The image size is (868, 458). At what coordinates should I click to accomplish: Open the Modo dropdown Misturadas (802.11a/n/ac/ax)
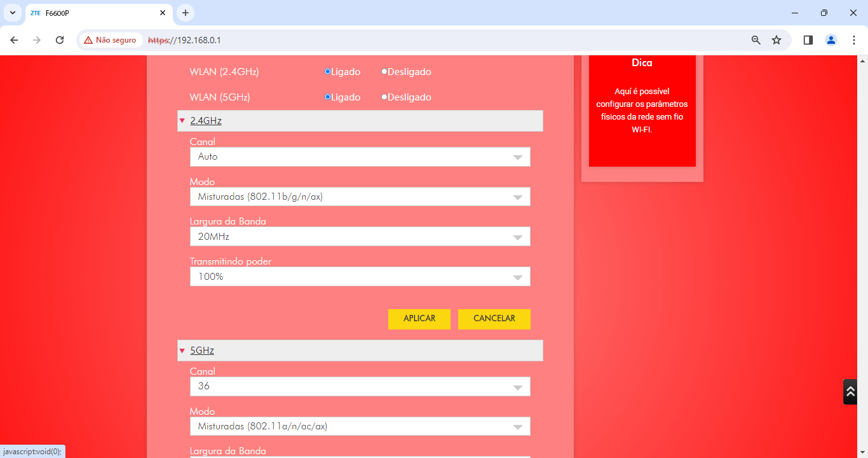click(x=360, y=426)
